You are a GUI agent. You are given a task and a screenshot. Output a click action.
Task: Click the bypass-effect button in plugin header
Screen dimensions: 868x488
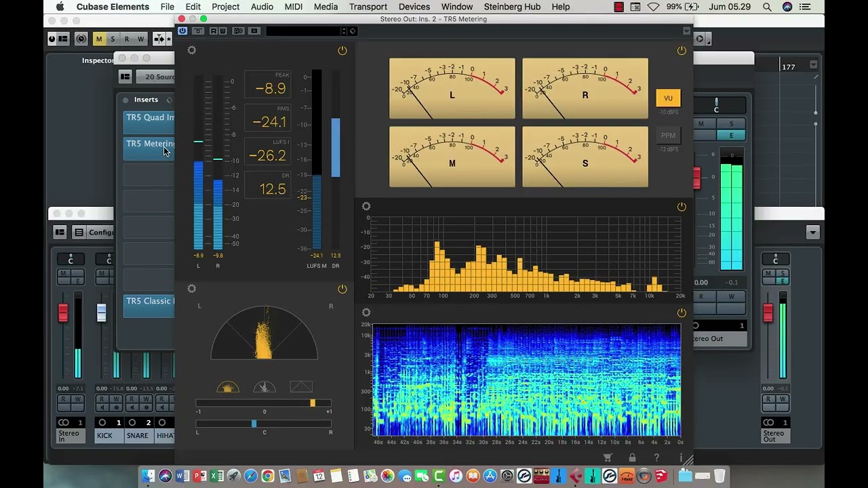tap(198, 31)
